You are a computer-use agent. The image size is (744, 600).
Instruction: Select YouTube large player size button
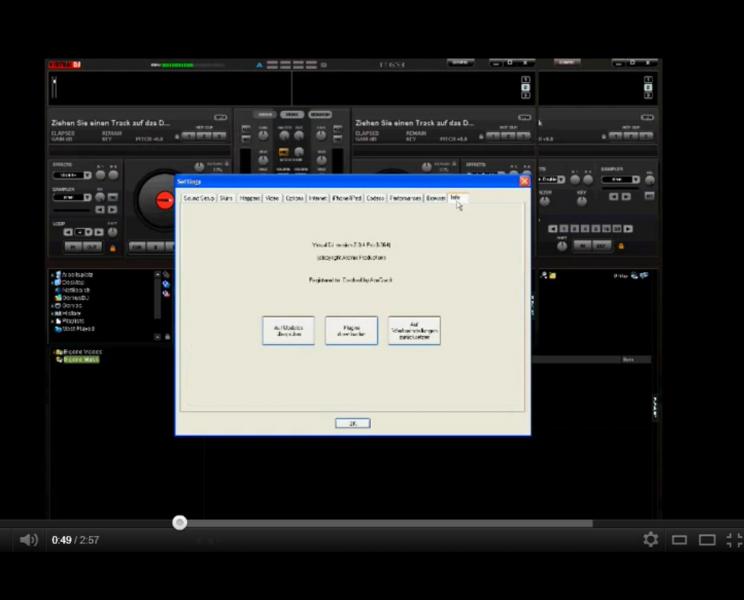[x=707, y=540]
